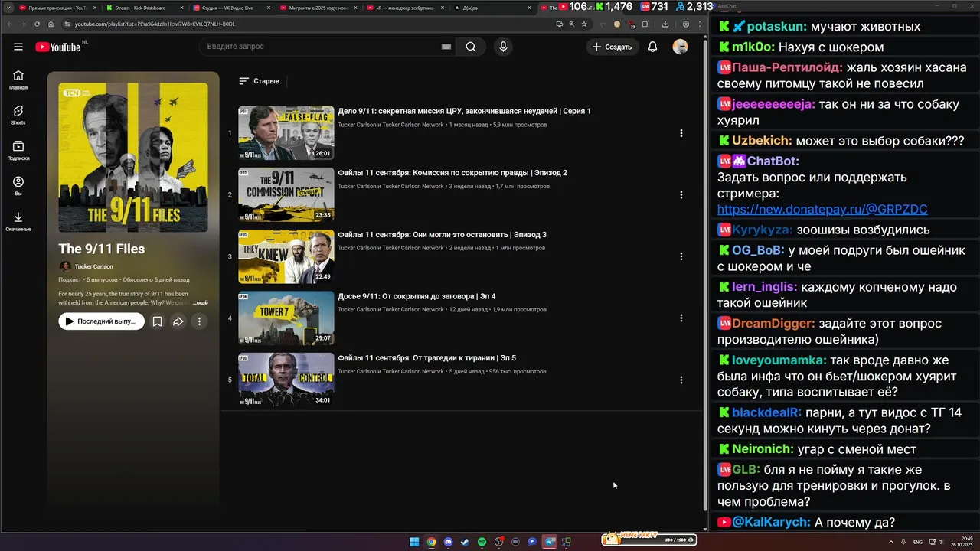The height and width of the screenshot is (551, 980).
Task: Start voice search with the microphone
Action: pos(503,47)
